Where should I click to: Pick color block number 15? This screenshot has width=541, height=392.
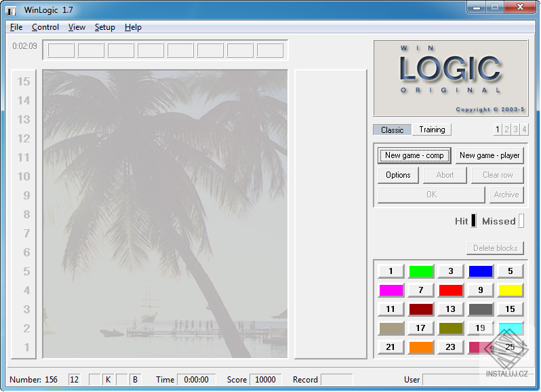[510, 309]
